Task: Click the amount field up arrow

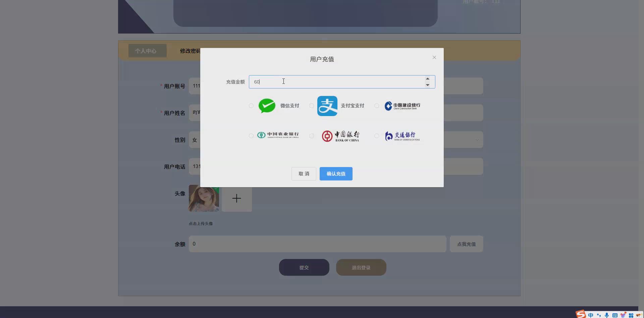Action: coord(428,79)
